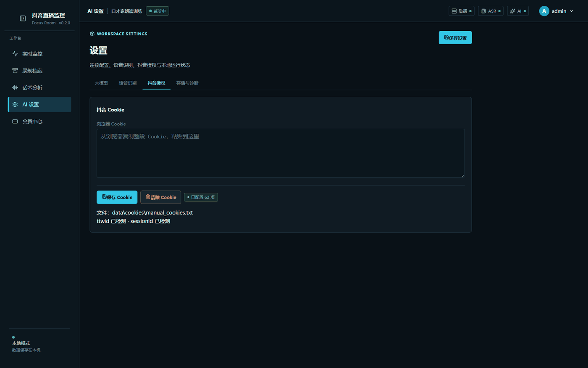Click the Focus Room v0.2.0 version text

[51, 23]
